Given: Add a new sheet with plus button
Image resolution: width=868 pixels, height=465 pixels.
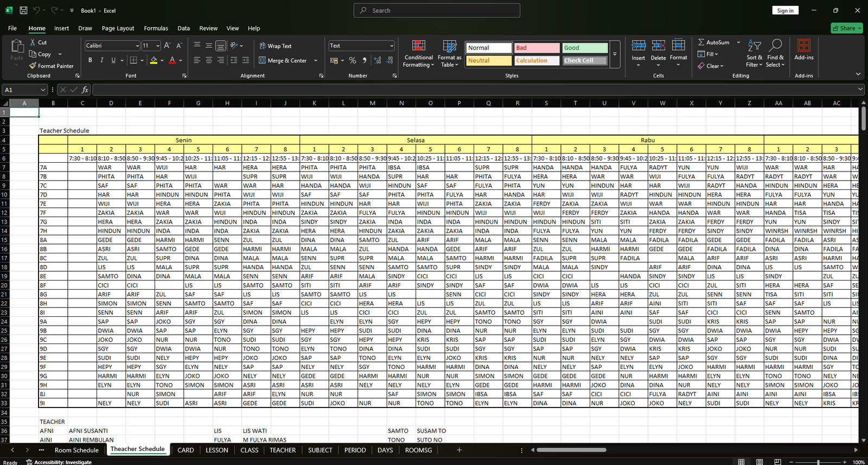Looking at the screenshot, I should pos(459,450).
